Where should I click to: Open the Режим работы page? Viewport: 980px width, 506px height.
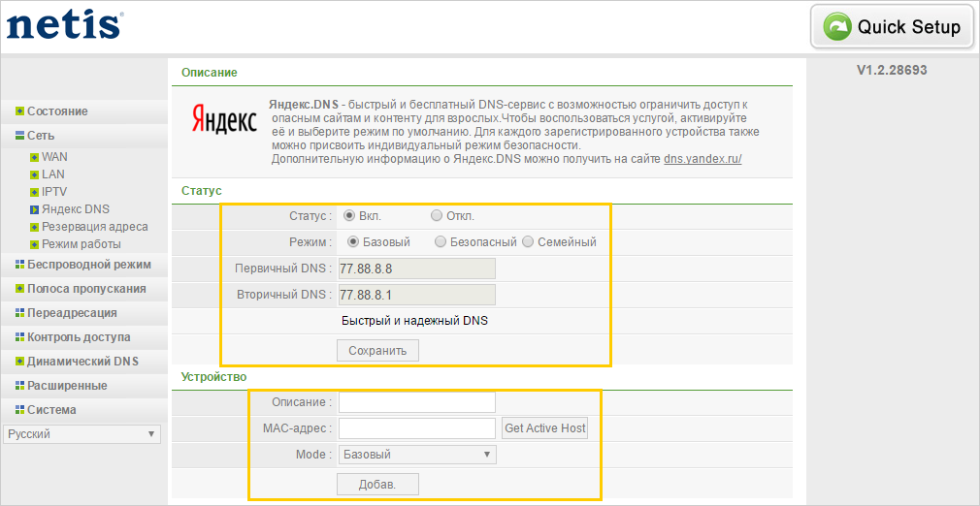82,244
